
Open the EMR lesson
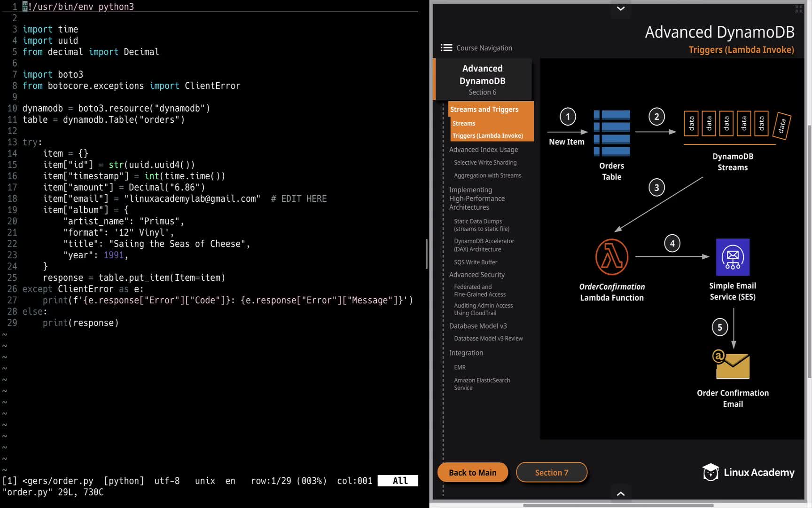pos(460,367)
